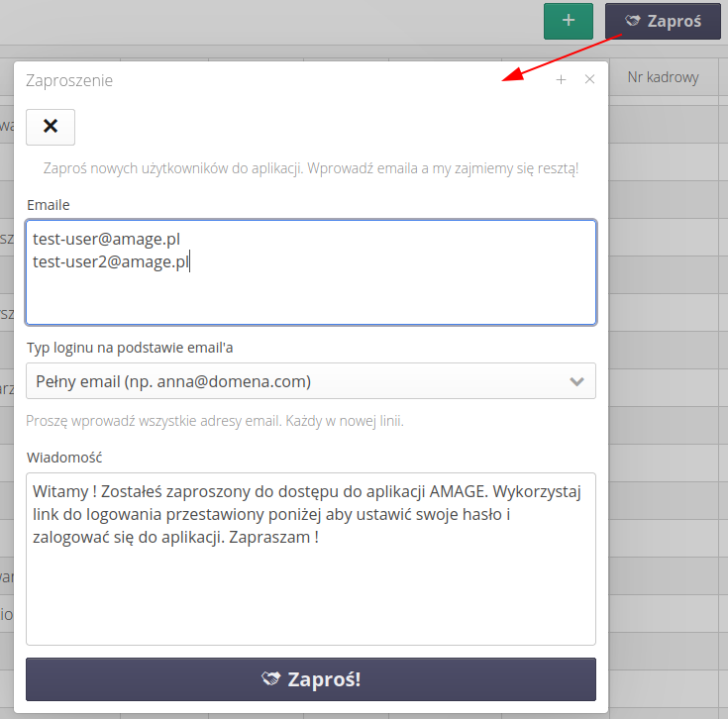Select the 'Pełny email' option text
Image resolution: width=728 pixels, height=719 pixels.
click(173, 381)
